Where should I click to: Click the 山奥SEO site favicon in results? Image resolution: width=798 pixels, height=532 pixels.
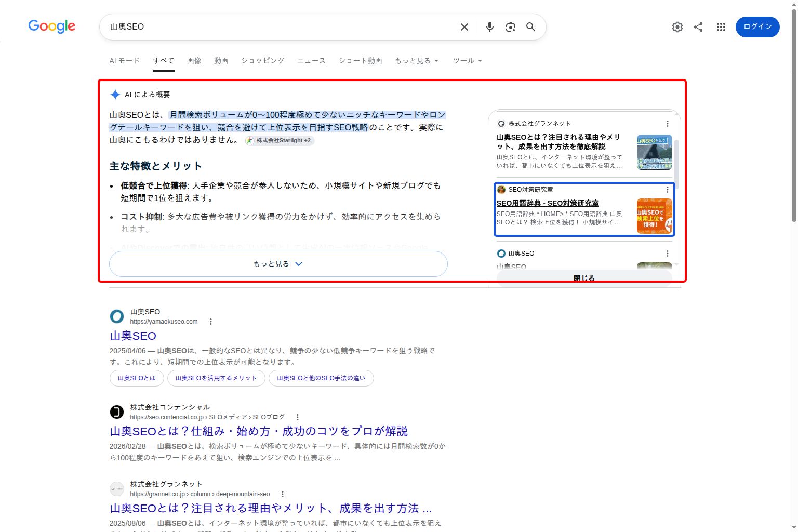click(x=117, y=316)
